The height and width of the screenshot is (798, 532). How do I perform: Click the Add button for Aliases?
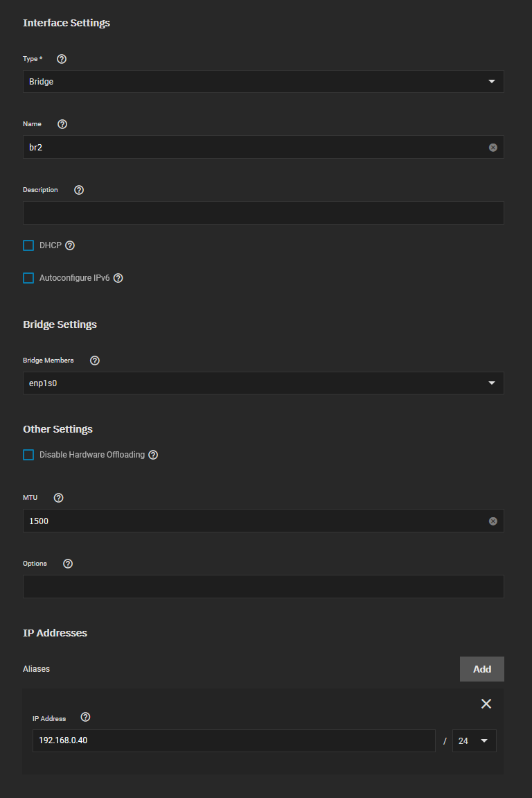point(481,669)
